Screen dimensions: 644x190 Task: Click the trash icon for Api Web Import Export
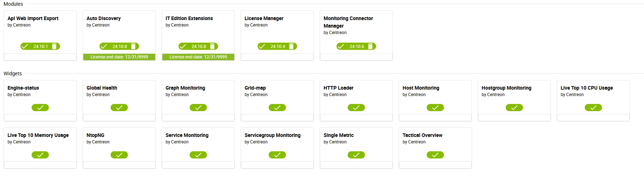pyautogui.click(x=54, y=46)
